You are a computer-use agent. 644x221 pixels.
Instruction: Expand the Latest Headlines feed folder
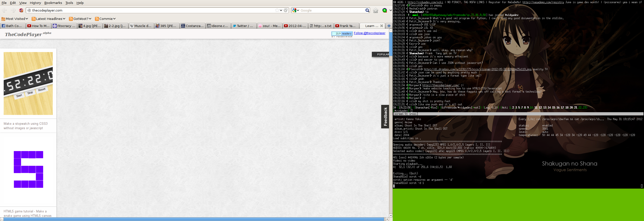[48, 19]
